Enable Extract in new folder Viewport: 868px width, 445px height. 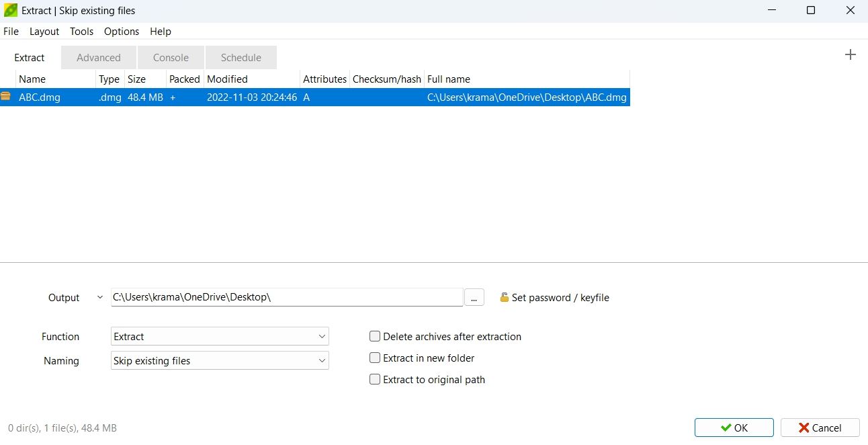click(375, 358)
